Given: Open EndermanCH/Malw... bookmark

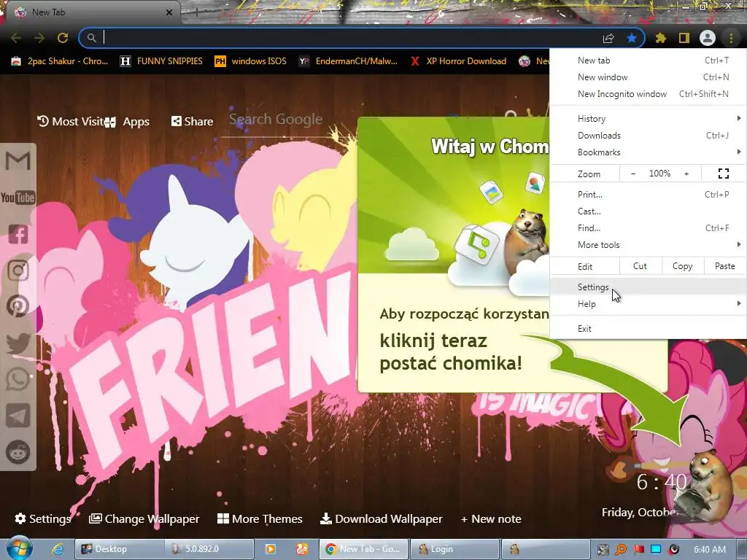Looking at the screenshot, I should click(x=348, y=61).
